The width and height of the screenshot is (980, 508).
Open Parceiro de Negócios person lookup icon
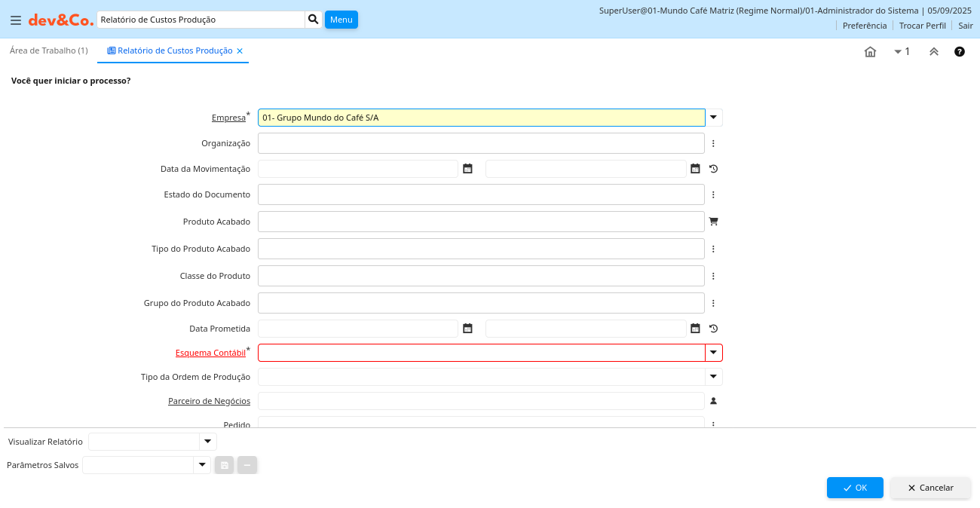[x=714, y=401]
